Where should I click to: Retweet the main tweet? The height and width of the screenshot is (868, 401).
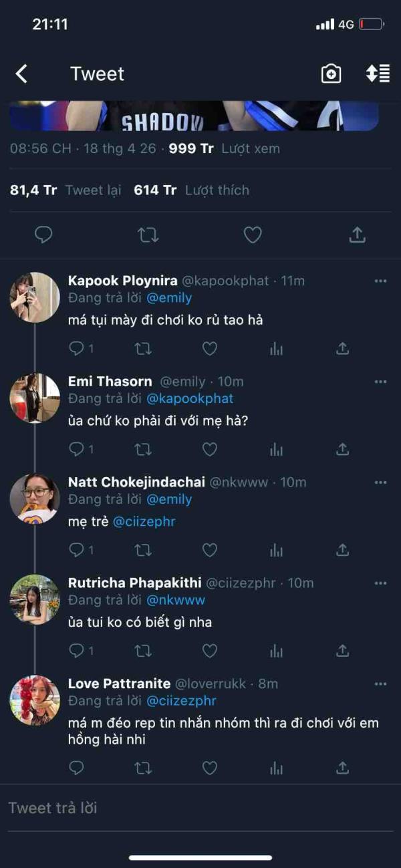[148, 235]
